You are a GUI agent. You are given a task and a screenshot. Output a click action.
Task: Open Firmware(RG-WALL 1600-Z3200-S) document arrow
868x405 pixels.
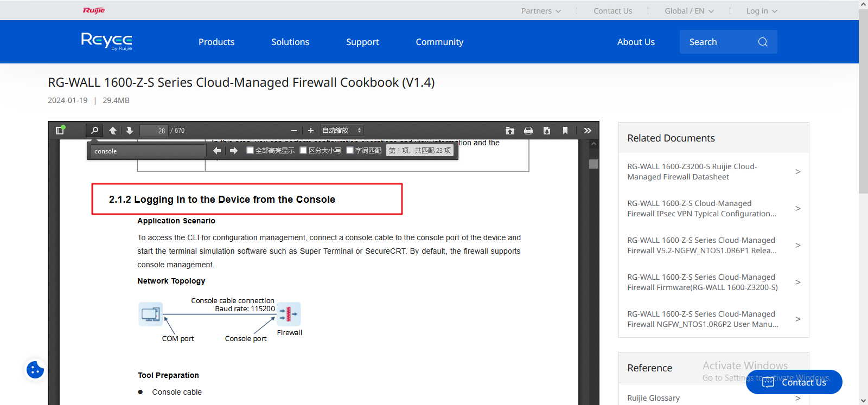click(x=797, y=282)
